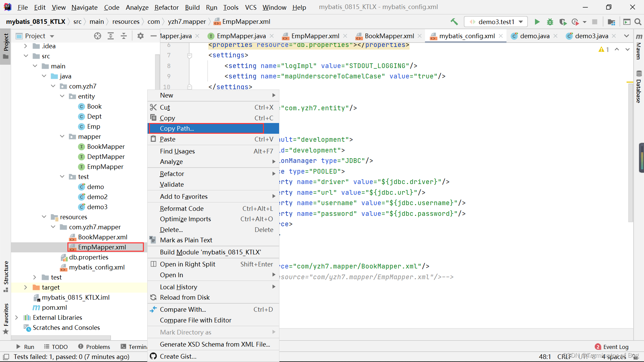
Task: Select EmpMapper.xml in project tree
Action: [x=102, y=247]
